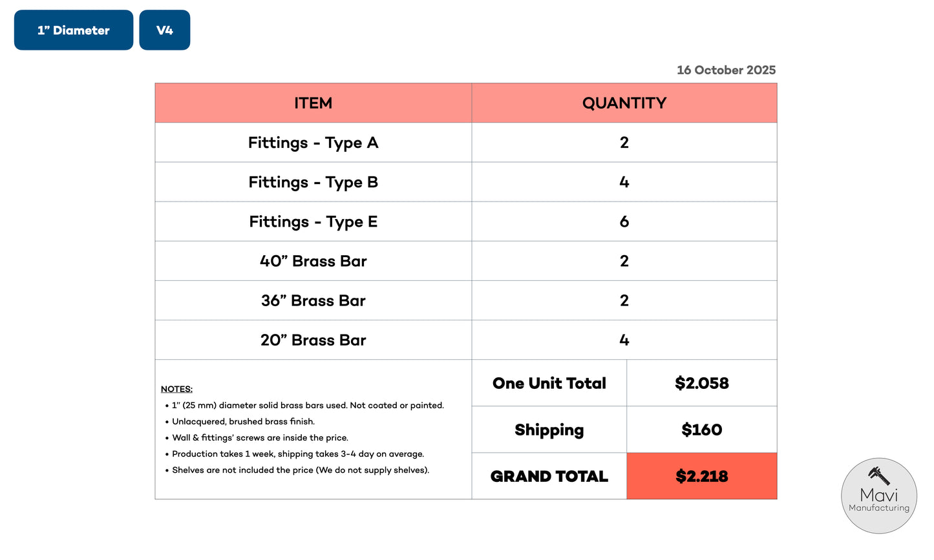Click the ITEM column header
Image resolution: width=934 pixels, height=560 pixels.
(x=313, y=103)
